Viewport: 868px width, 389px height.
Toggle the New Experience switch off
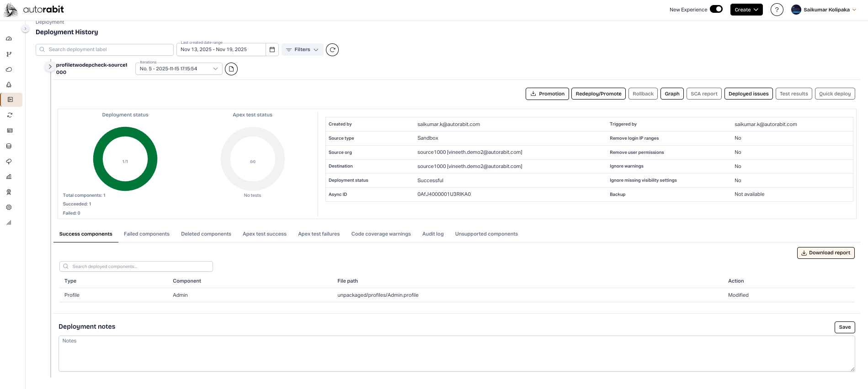(716, 9)
